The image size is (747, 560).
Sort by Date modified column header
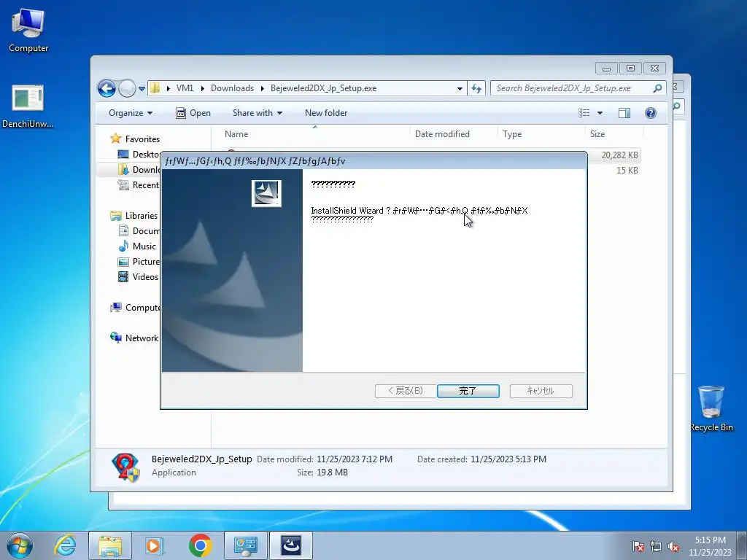(x=454, y=134)
